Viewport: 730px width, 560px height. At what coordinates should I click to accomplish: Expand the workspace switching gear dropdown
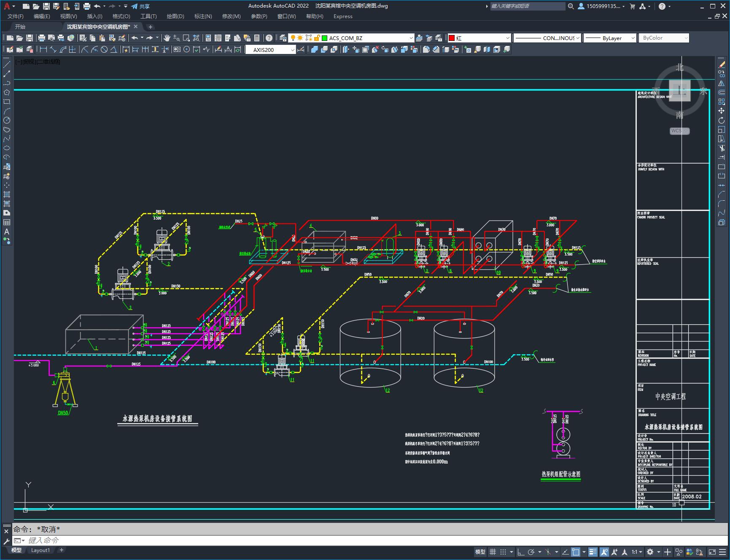[x=659, y=552]
